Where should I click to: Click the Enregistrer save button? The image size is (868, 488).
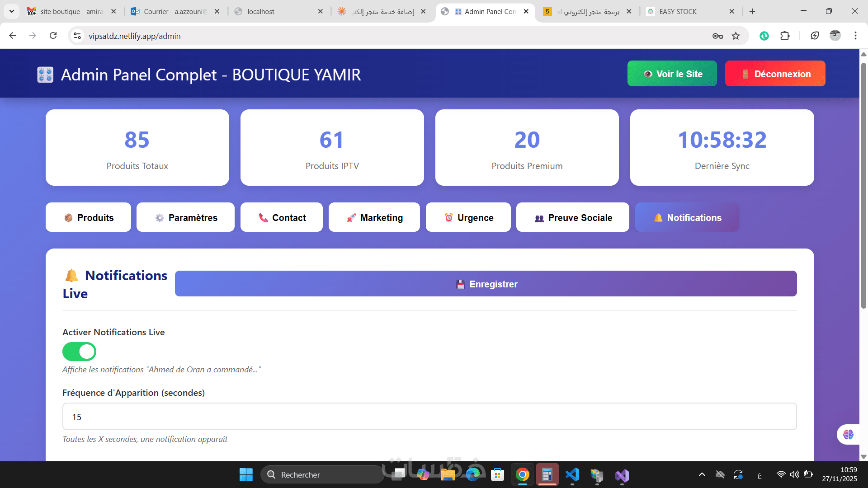tap(486, 284)
